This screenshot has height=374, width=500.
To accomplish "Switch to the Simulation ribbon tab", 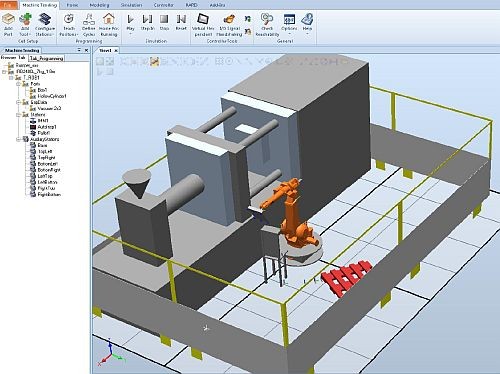I will 131,5.
